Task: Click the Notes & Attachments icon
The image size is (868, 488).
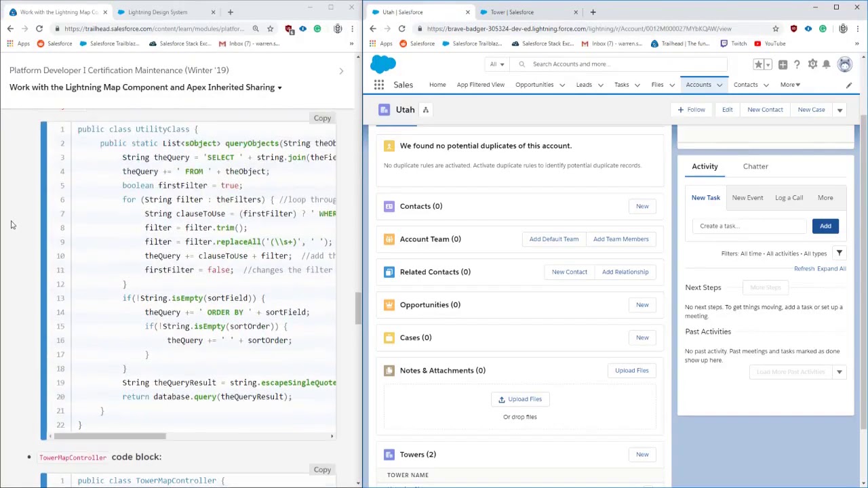Action: pos(389,371)
